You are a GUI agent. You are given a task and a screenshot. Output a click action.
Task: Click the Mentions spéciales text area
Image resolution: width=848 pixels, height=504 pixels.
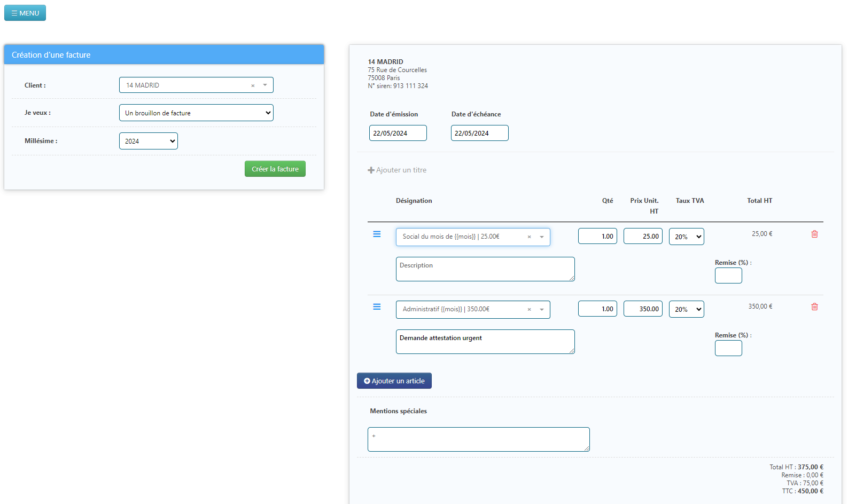click(x=478, y=439)
